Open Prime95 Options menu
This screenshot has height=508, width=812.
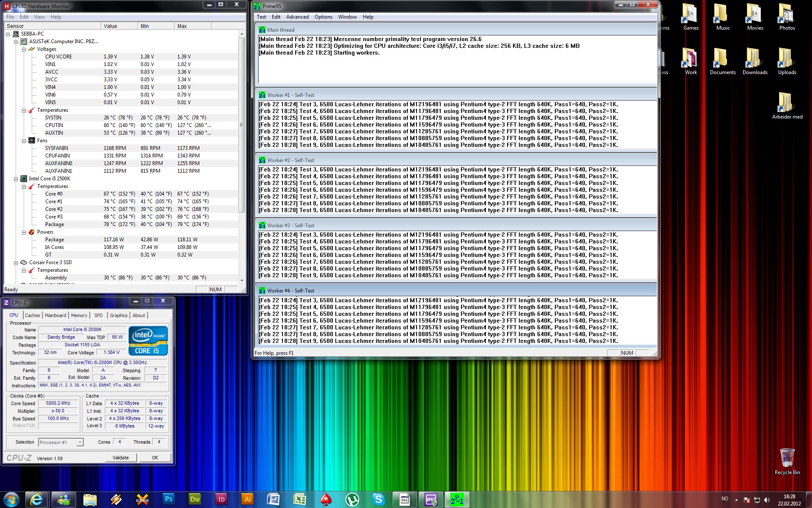pyautogui.click(x=323, y=17)
